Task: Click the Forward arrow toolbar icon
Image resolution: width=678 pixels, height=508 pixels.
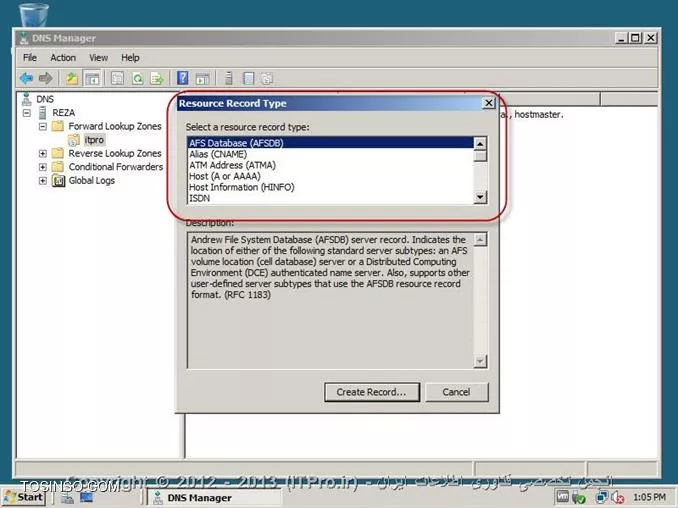Action: [45, 78]
